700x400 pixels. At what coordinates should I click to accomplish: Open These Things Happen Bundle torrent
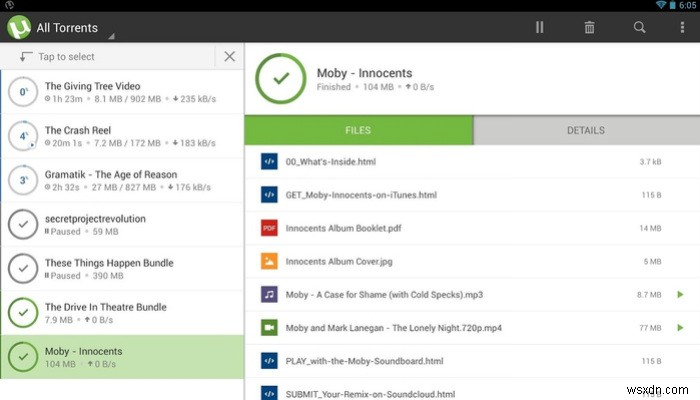(122, 268)
